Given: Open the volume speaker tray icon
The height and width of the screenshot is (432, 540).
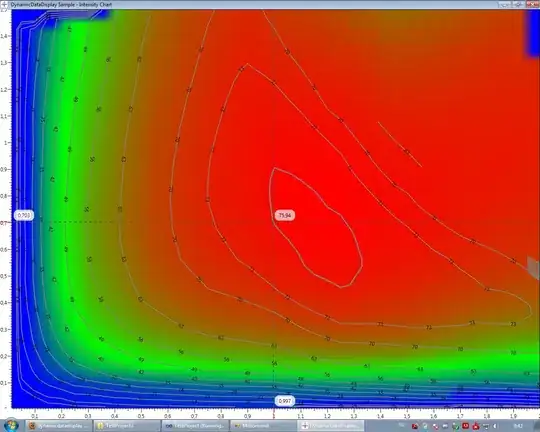Looking at the screenshot, I should [x=495, y=426].
